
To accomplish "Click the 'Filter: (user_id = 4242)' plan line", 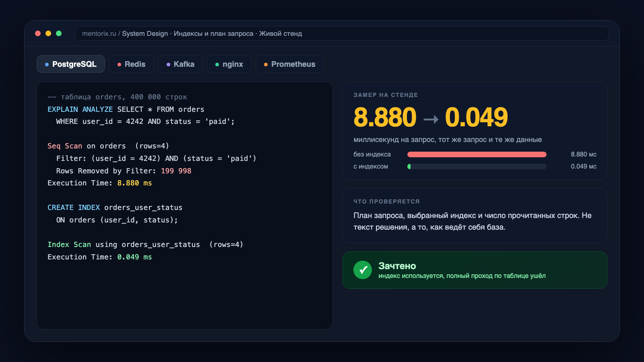I will coord(156,158).
